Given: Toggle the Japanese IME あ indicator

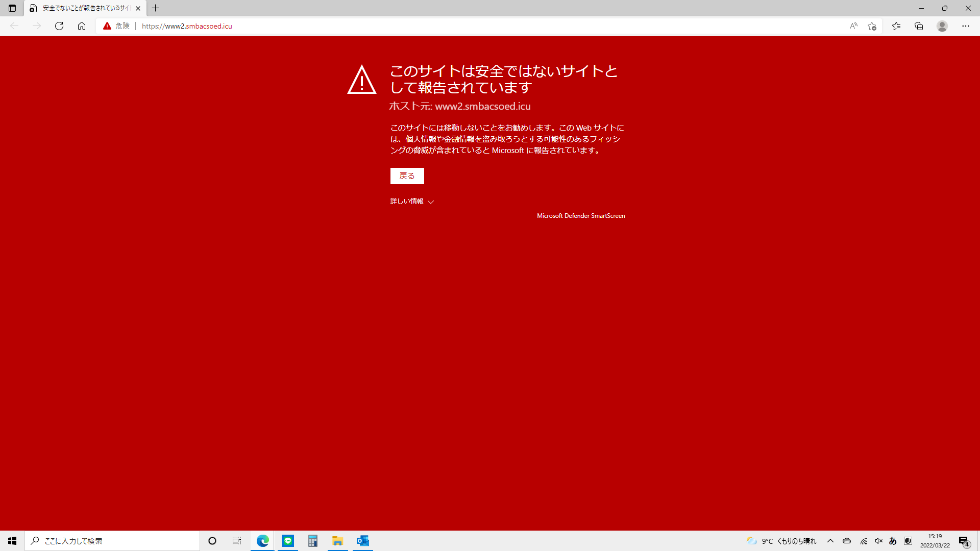Looking at the screenshot, I should [893, 541].
